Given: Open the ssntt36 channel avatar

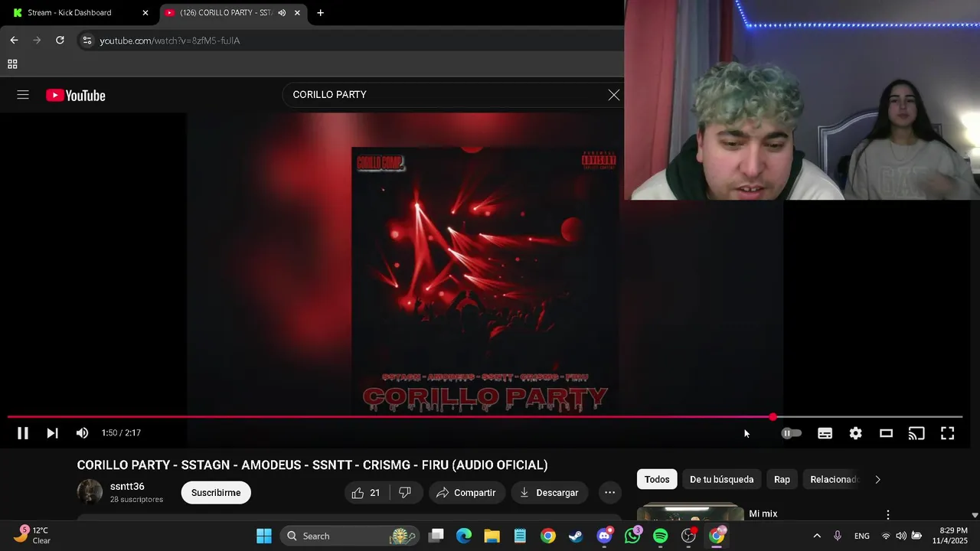Looking at the screenshot, I should tap(90, 492).
